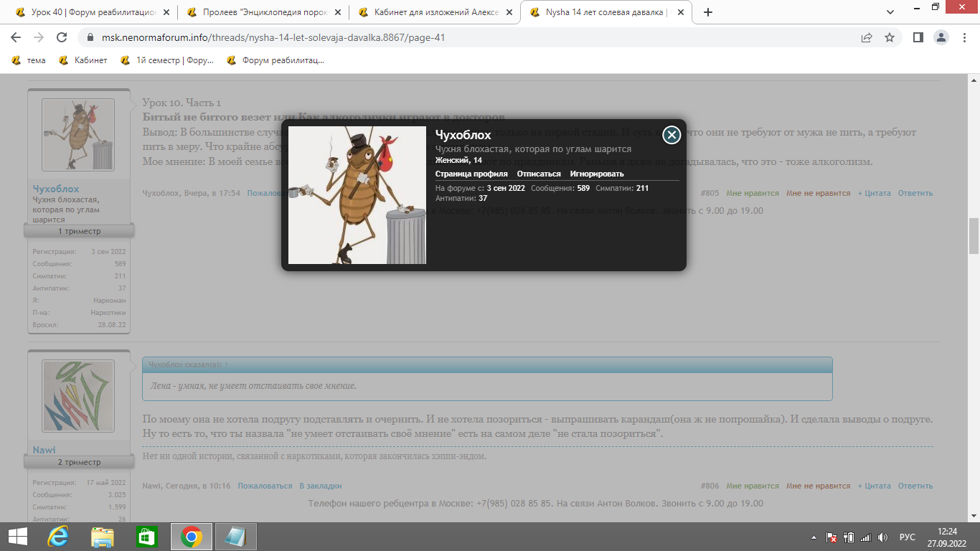The image size is (980, 551).
Task: Click large cockroach avatar in popup
Action: click(x=357, y=195)
